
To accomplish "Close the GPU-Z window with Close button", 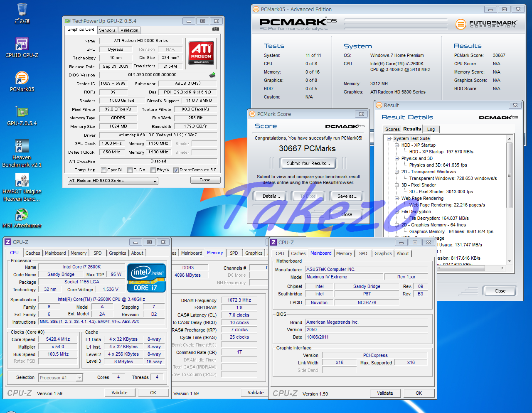I will [205, 180].
